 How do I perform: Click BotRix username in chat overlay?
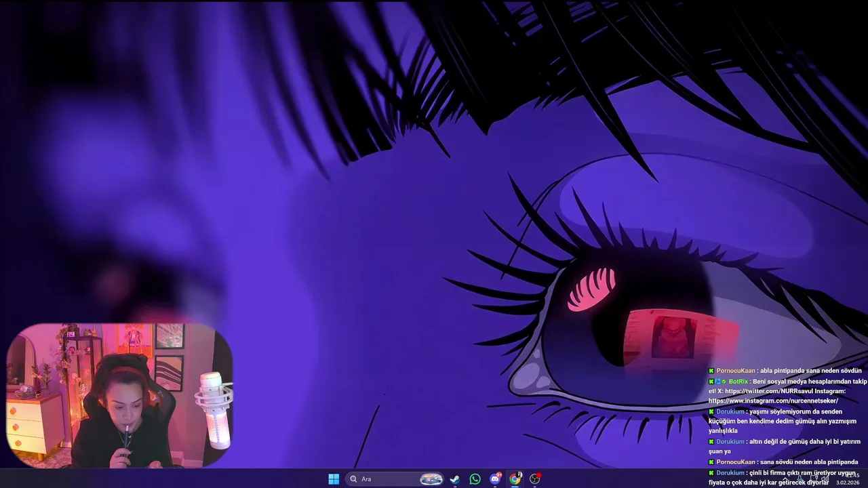point(738,382)
